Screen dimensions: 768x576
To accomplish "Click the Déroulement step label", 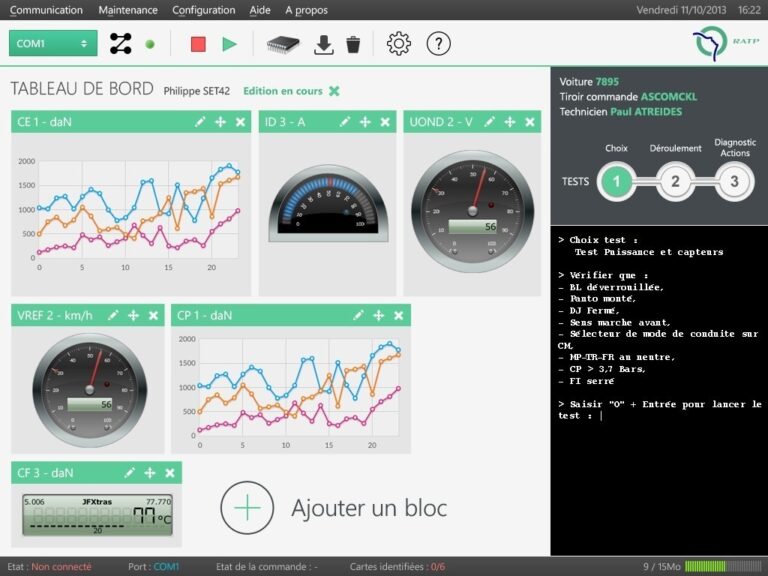I will (x=675, y=148).
